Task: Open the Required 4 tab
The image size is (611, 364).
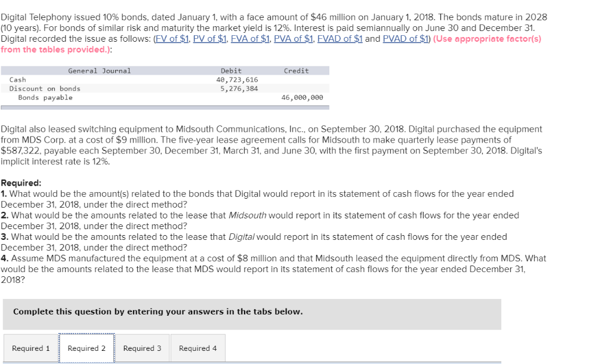Action: 198,348
